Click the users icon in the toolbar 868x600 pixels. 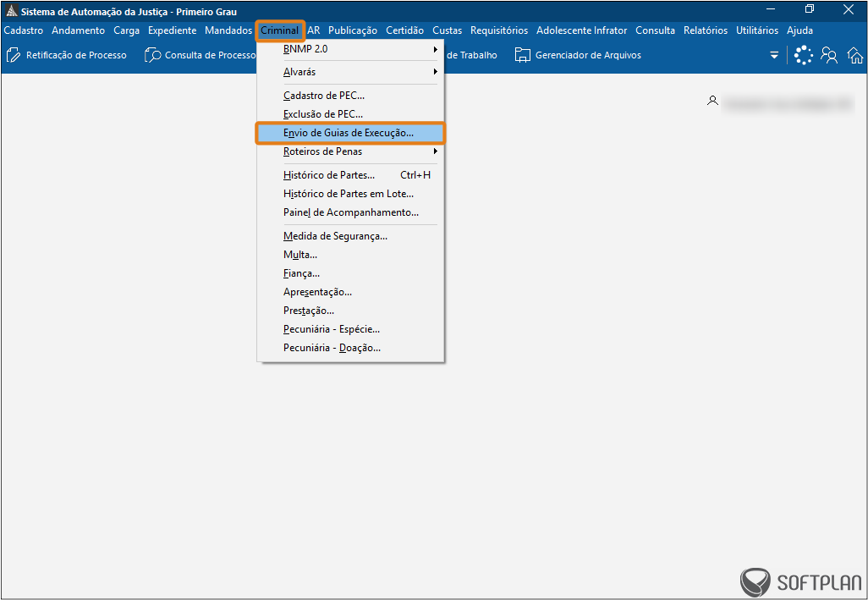point(830,56)
